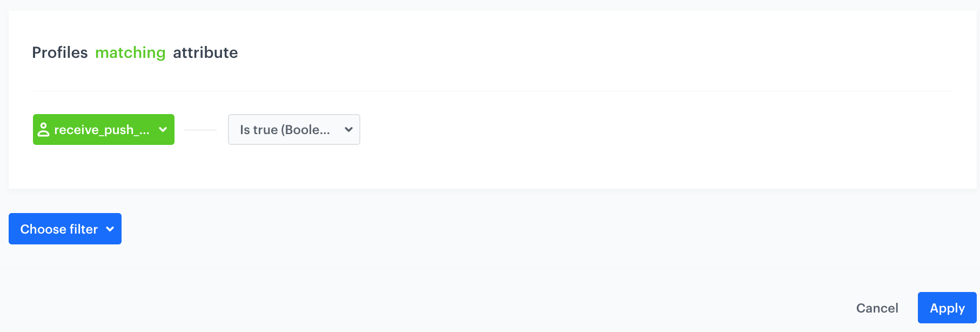Expand the Choose filter options list
Viewport: 980px width, 332px height.
pyautogui.click(x=65, y=229)
